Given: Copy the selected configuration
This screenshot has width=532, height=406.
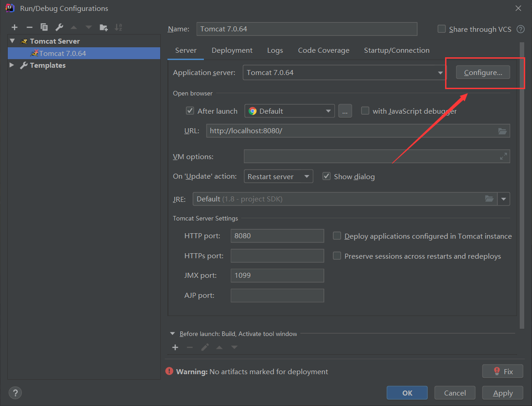Looking at the screenshot, I should click(44, 27).
